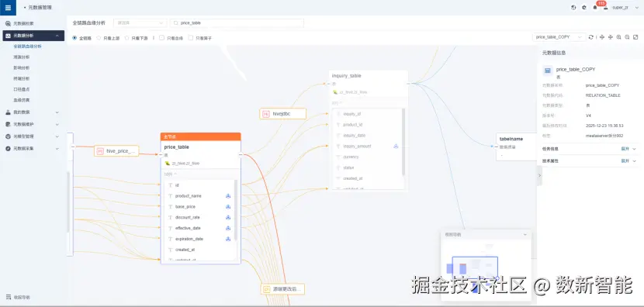The height and width of the screenshot is (307, 644).
Task: Expand the 元数据采集 sidebar section
Action: (x=57, y=149)
